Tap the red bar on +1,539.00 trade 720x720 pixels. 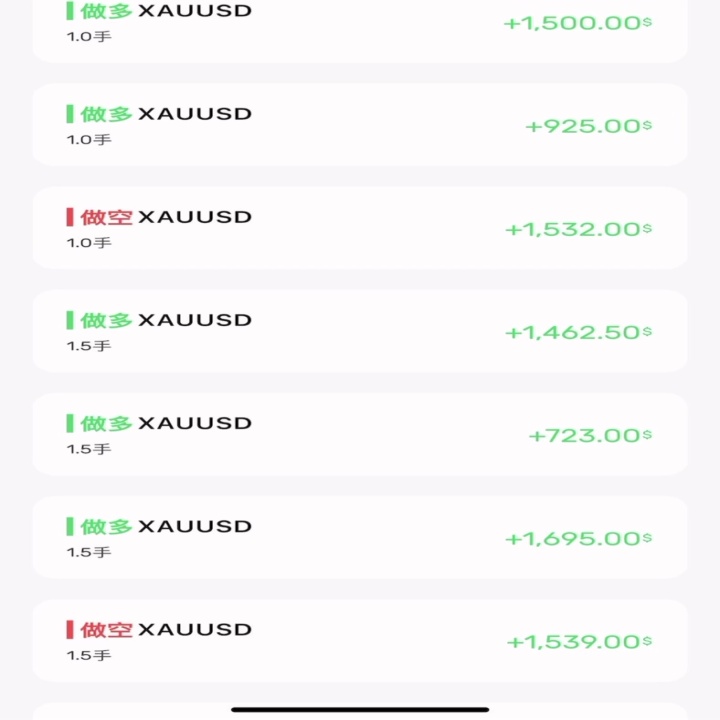(x=70, y=630)
